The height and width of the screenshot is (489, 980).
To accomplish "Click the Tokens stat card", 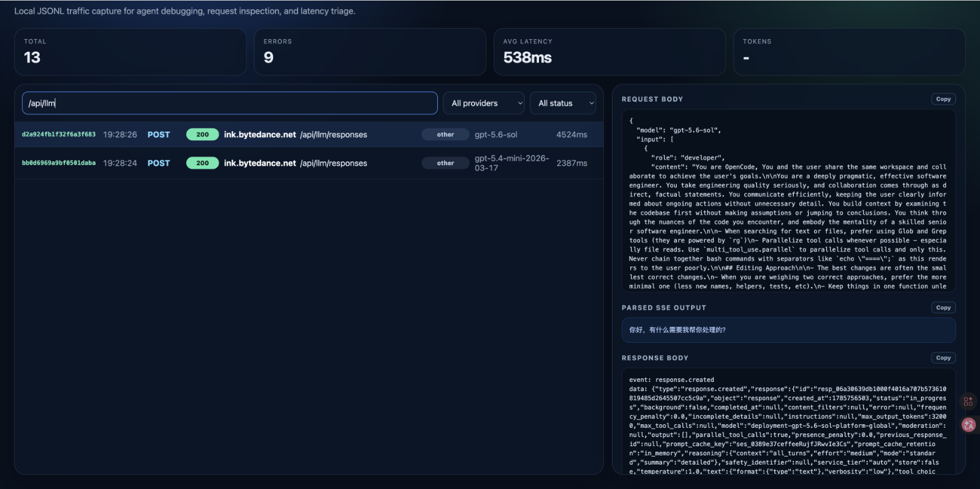I will pos(849,52).
